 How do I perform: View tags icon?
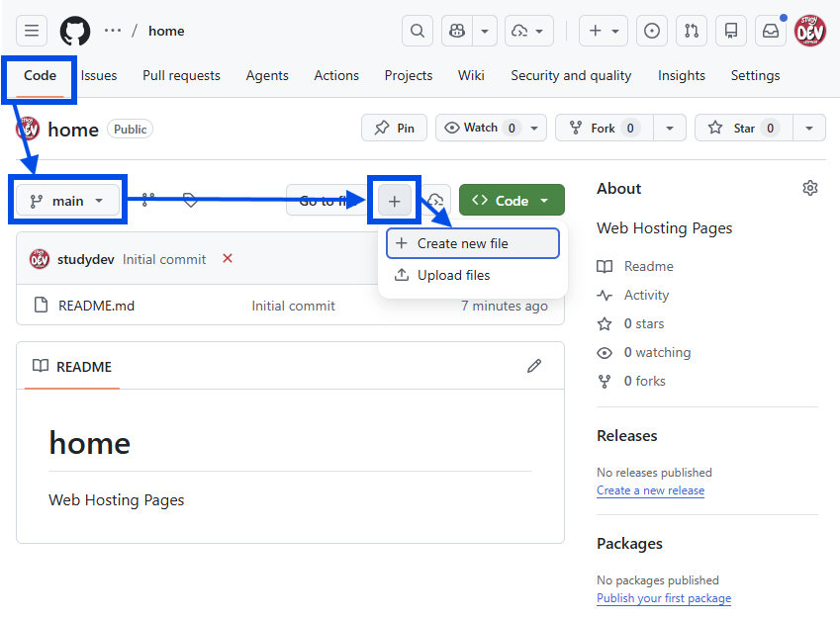point(190,201)
